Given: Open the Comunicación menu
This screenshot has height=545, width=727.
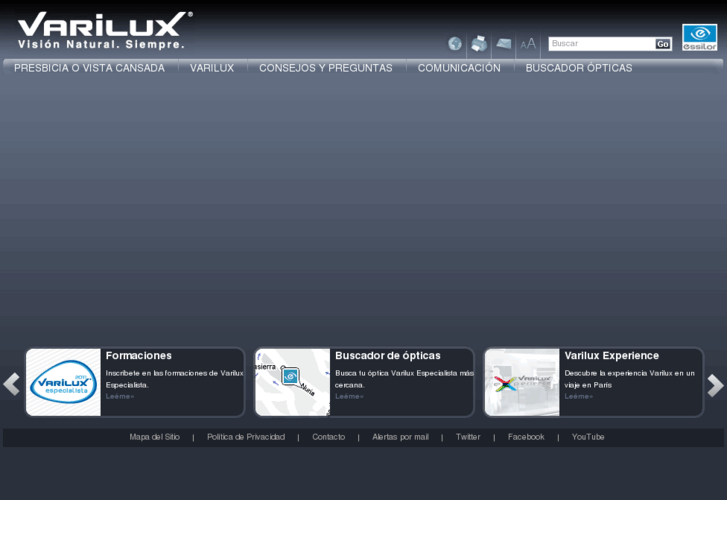Looking at the screenshot, I should (x=459, y=68).
